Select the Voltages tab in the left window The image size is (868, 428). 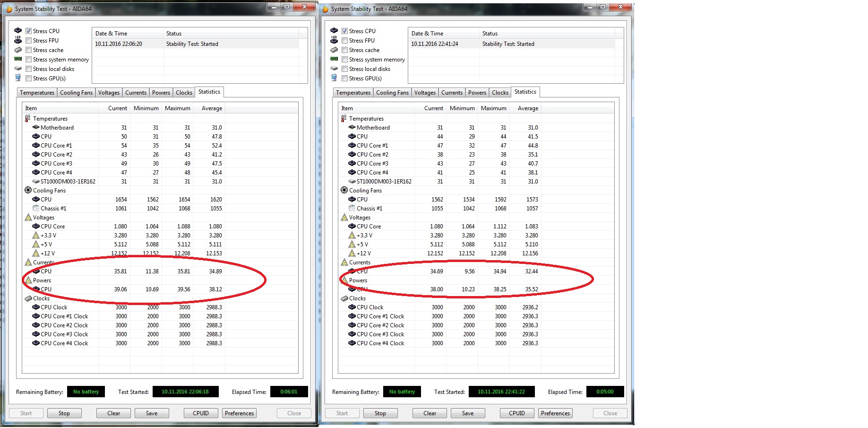[x=109, y=93]
